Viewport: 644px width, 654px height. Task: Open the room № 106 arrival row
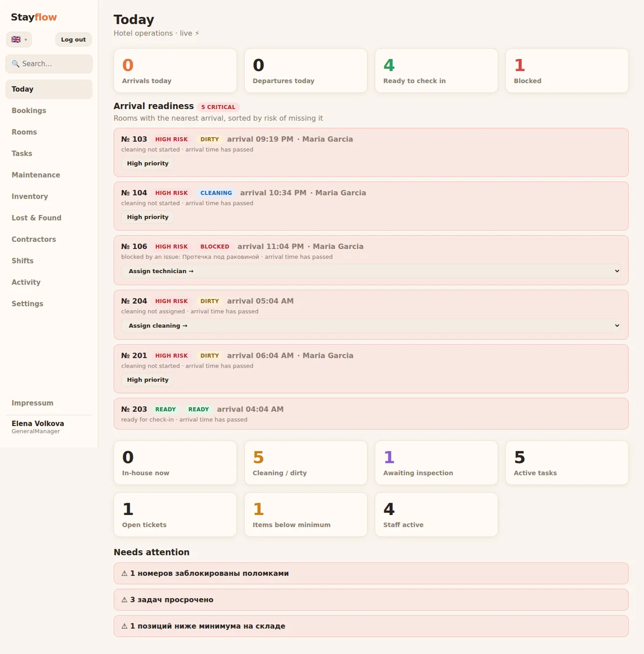[371, 260]
